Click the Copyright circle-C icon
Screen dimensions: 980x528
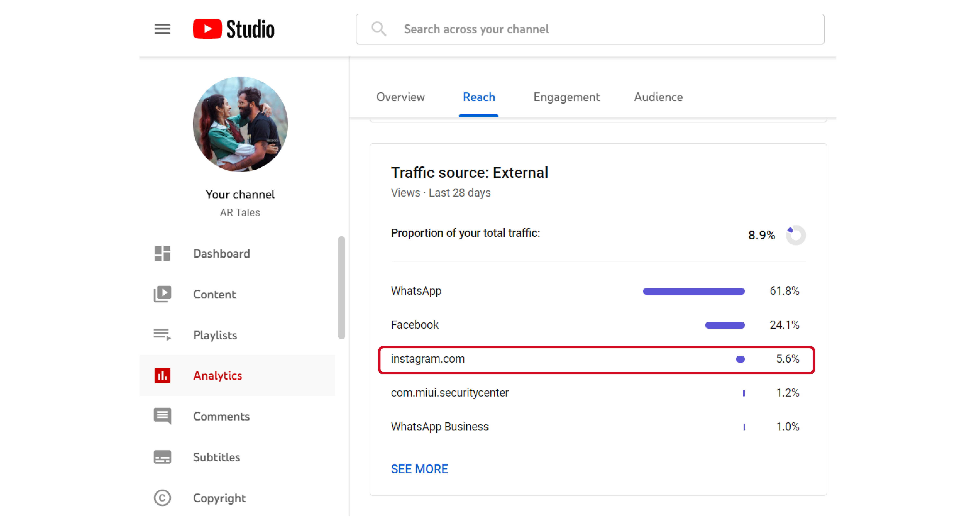162,498
